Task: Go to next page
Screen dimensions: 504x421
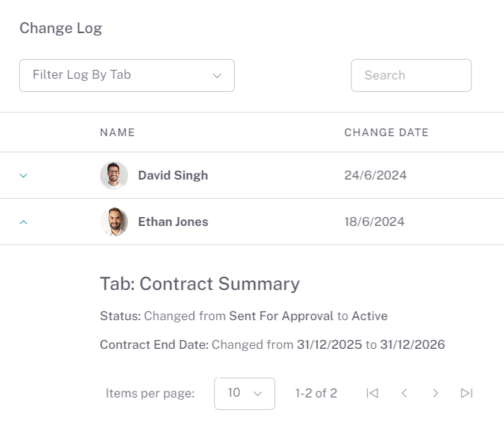Action: pyautogui.click(x=436, y=393)
